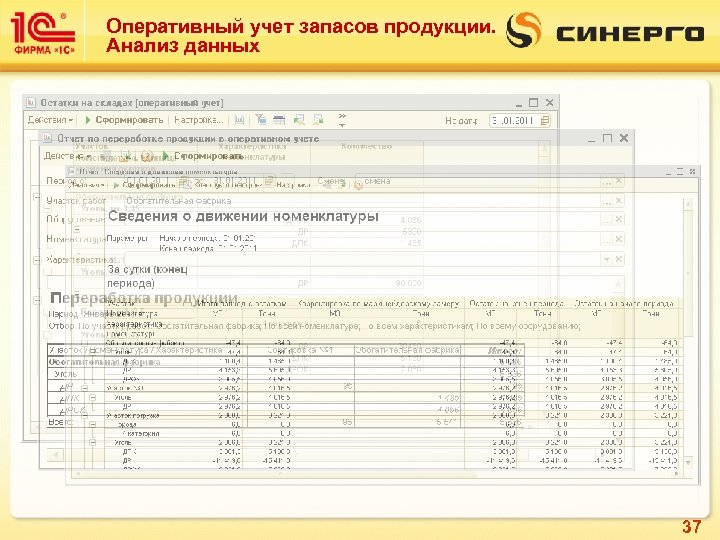Click first chart icon after Настройка in Остатки toolbar
The height and width of the screenshot is (540, 720).
(x=239, y=120)
